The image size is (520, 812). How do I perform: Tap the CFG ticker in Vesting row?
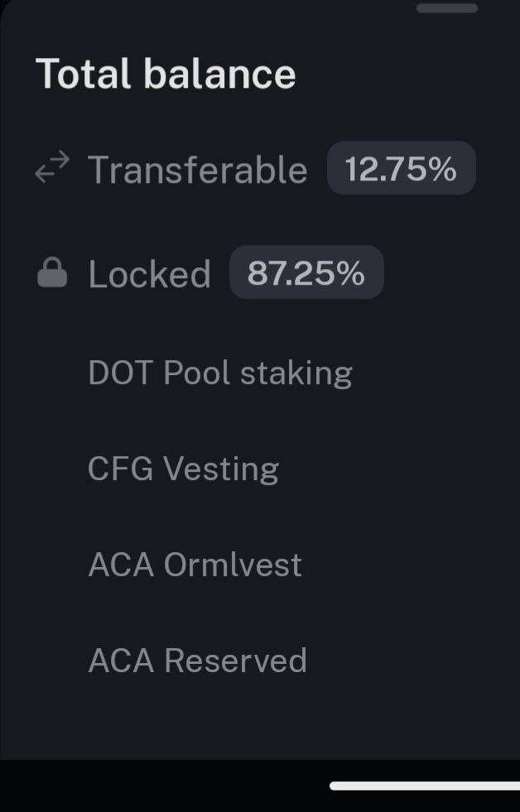(120, 468)
